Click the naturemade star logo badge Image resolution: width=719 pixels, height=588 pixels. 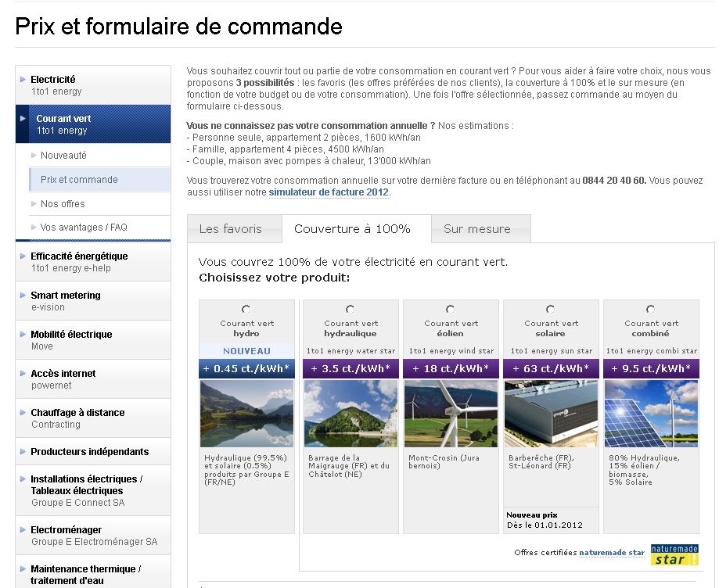point(674,554)
